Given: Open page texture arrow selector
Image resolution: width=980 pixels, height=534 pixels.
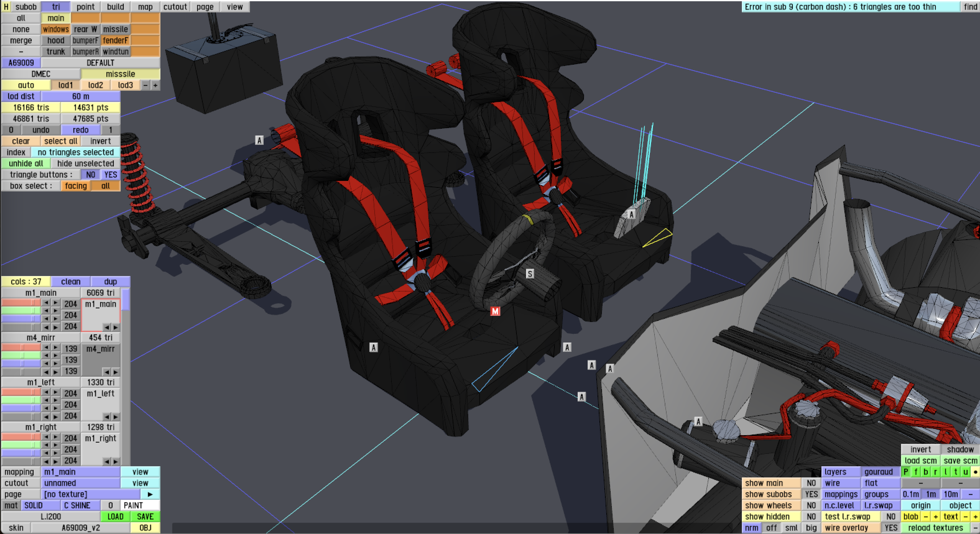Looking at the screenshot, I should pyautogui.click(x=150, y=494).
